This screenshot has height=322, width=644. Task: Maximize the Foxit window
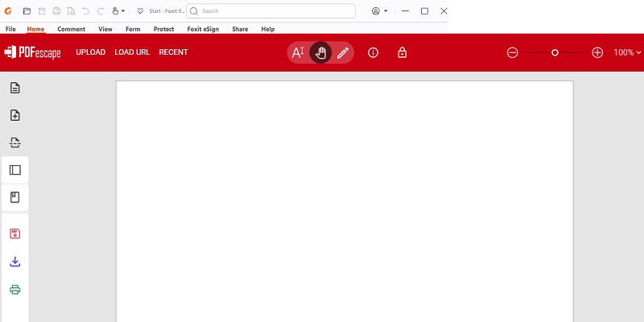[x=424, y=11]
